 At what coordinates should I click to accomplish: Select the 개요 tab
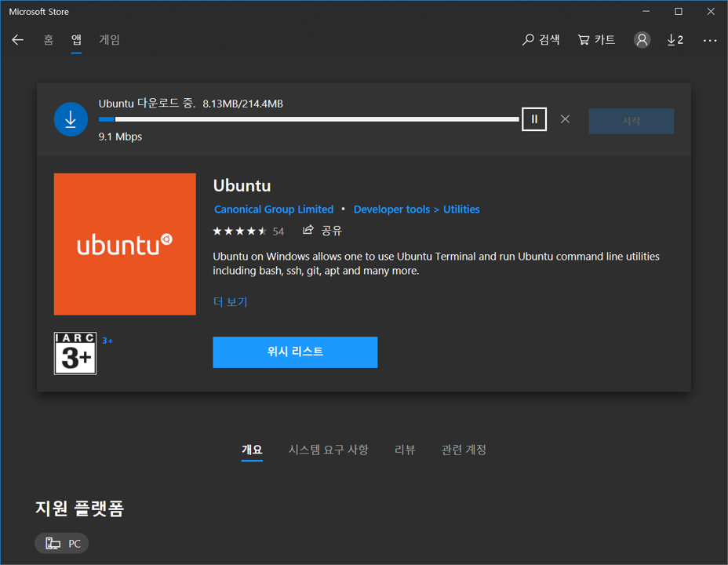252,450
